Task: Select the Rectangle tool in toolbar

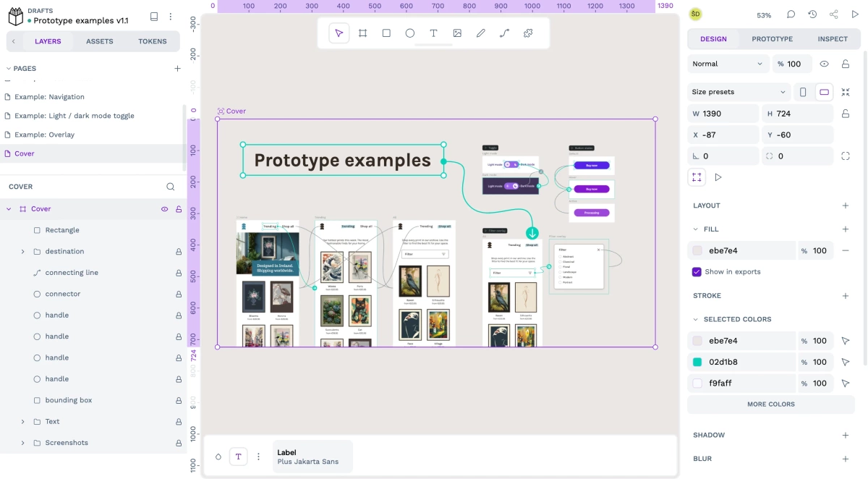Action: 386,33
